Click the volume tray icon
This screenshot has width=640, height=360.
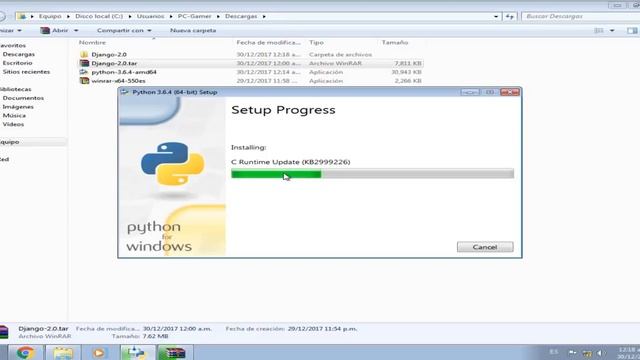[600, 353]
